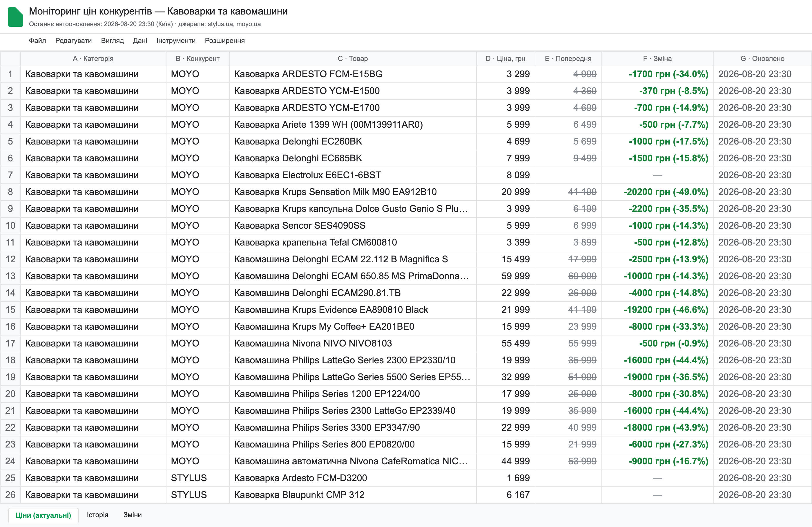Viewport: 812px width, 527px height.
Task: Click cell Кавомашина Nivona NIVO NIVO8103
Action: [353, 343]
